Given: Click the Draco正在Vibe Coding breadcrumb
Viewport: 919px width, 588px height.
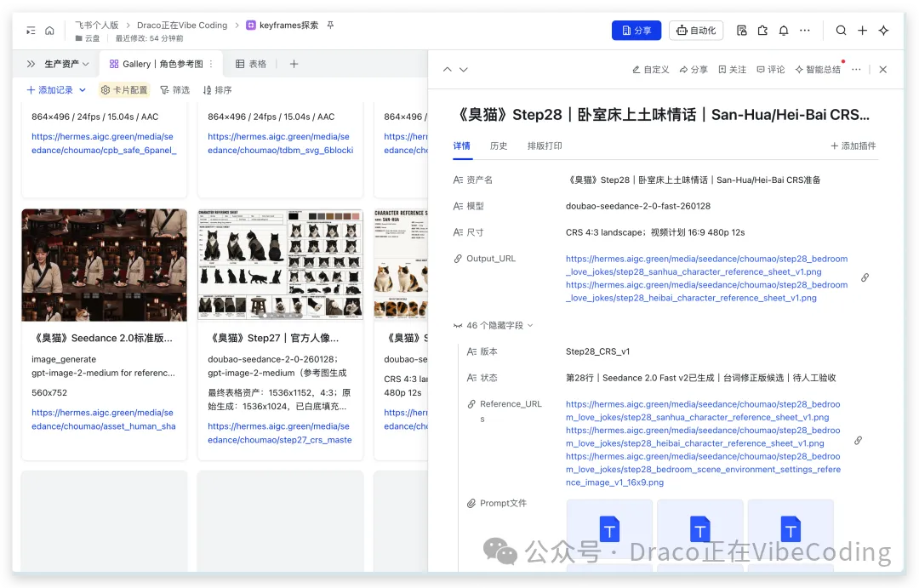Looking at the screenshot, I should pos(182,26).
